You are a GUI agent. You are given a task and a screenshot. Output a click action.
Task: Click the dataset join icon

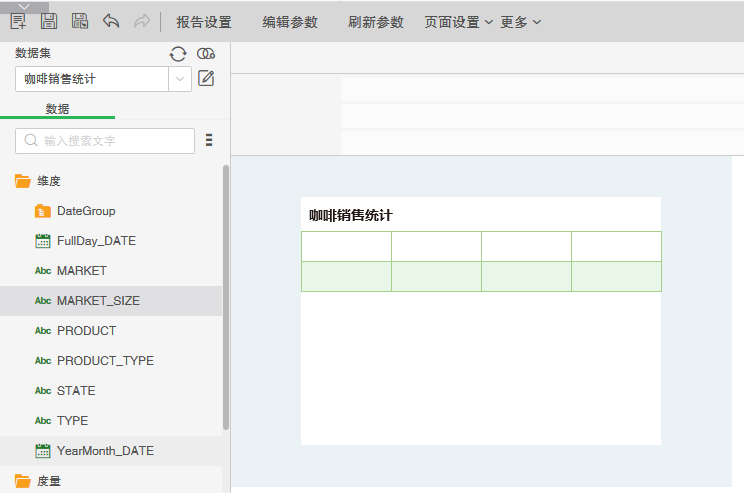[206, 54]
